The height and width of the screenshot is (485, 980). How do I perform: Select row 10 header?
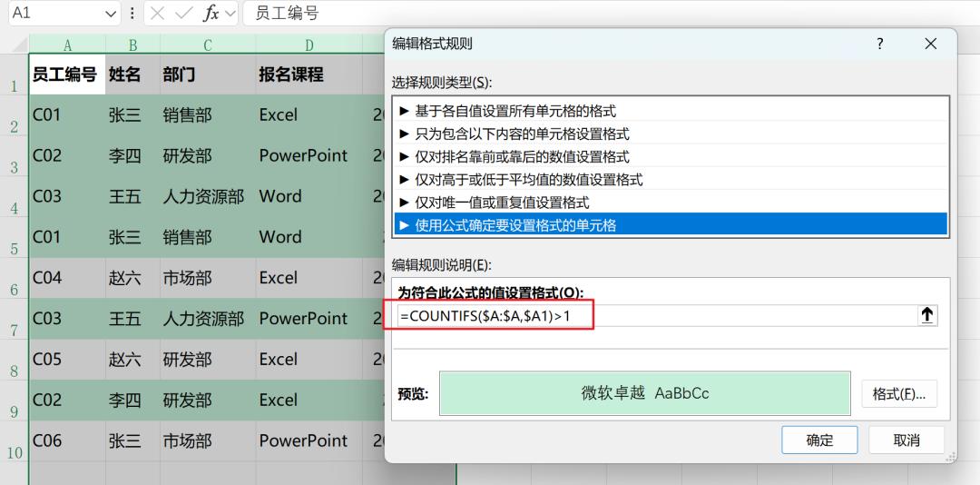[x=15, y=441]
